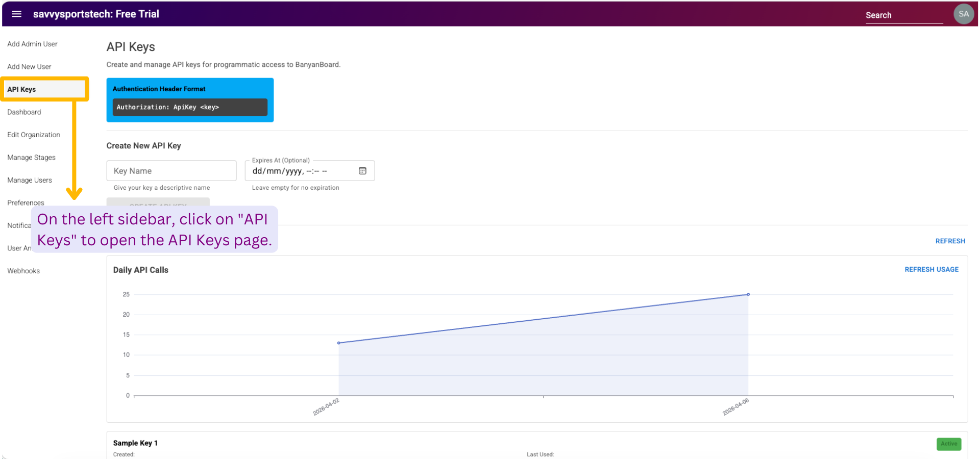Image resolution: width=980 pixels, height=459 pixels.
Task: Open the calendar picker for expiry date
Action: [362, 171]
